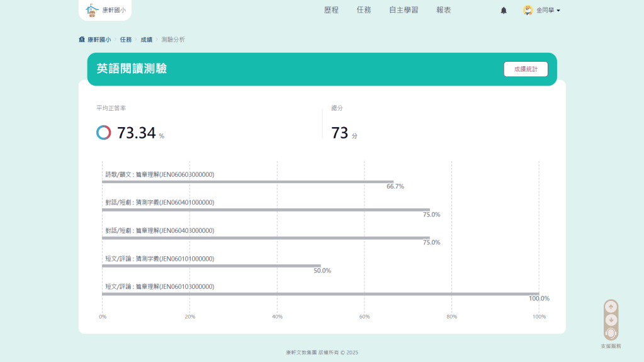Select 自主學習 in the top menu
Viewport: 644px width, 362px height.
click(404, 10)
